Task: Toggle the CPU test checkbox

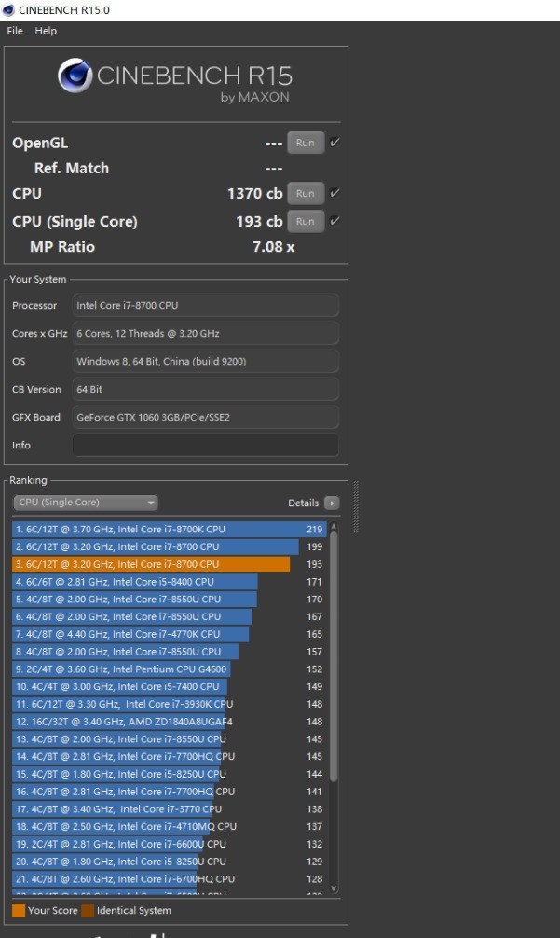Action: (335, 193)
